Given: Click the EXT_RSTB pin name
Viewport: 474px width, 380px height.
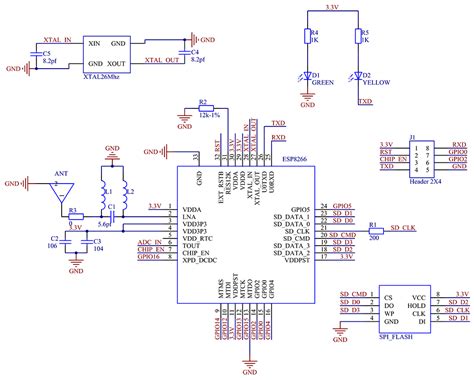Looking at the screenshot, I should [x=221, y=188].
